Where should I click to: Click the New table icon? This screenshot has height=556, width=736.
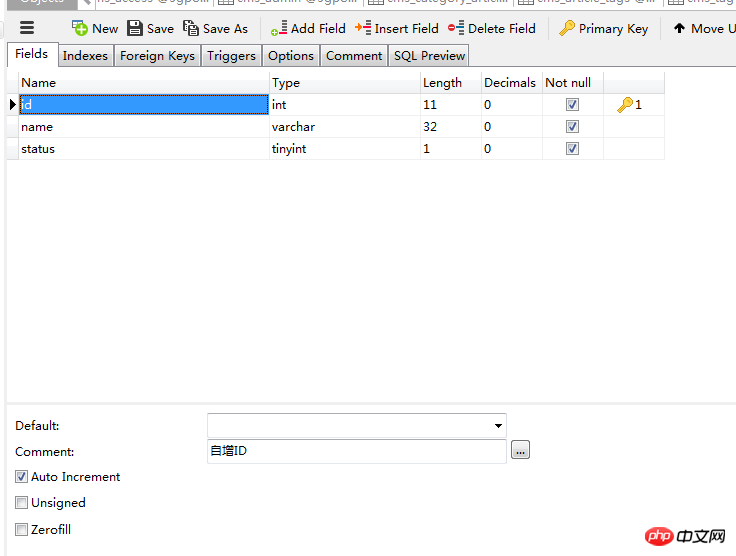click(79, 28)
